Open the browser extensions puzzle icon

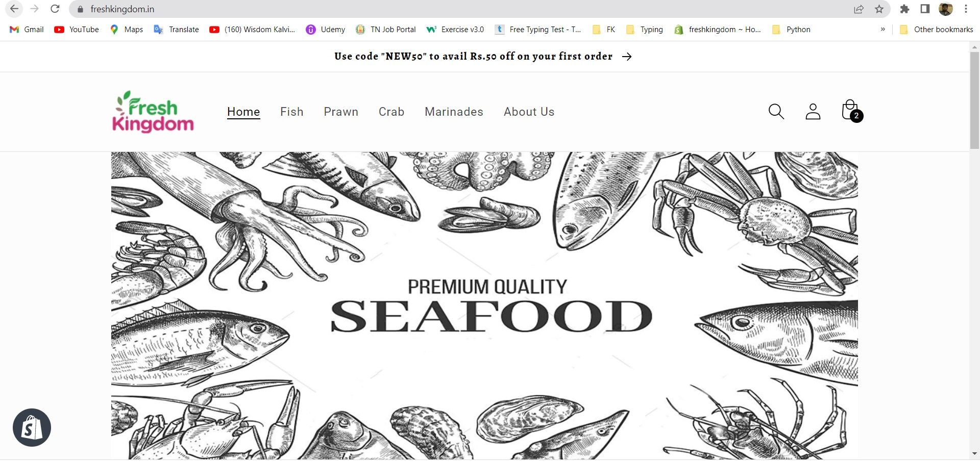[x=904, y=9]
